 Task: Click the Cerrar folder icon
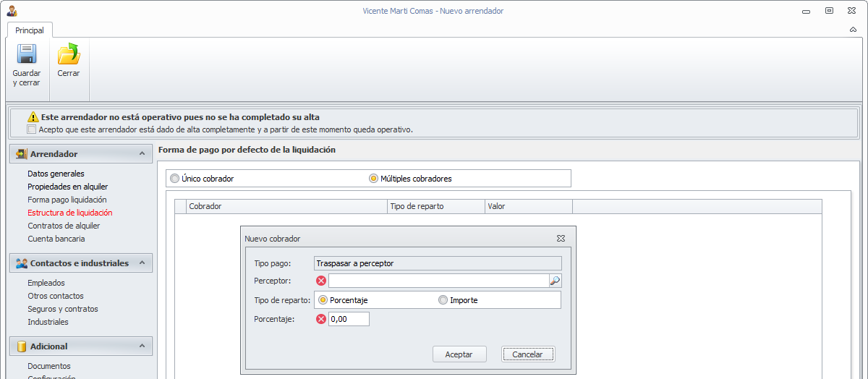(69, 55)
